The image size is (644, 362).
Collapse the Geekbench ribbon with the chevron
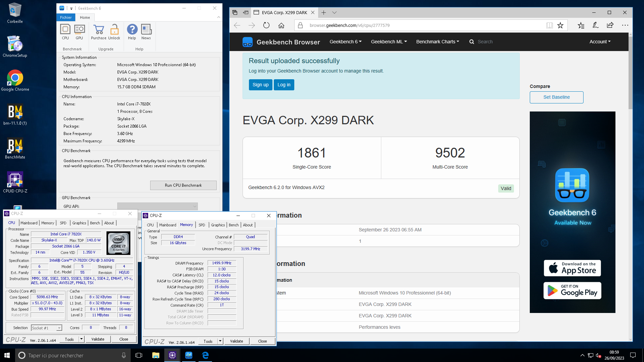click(218, 17)
